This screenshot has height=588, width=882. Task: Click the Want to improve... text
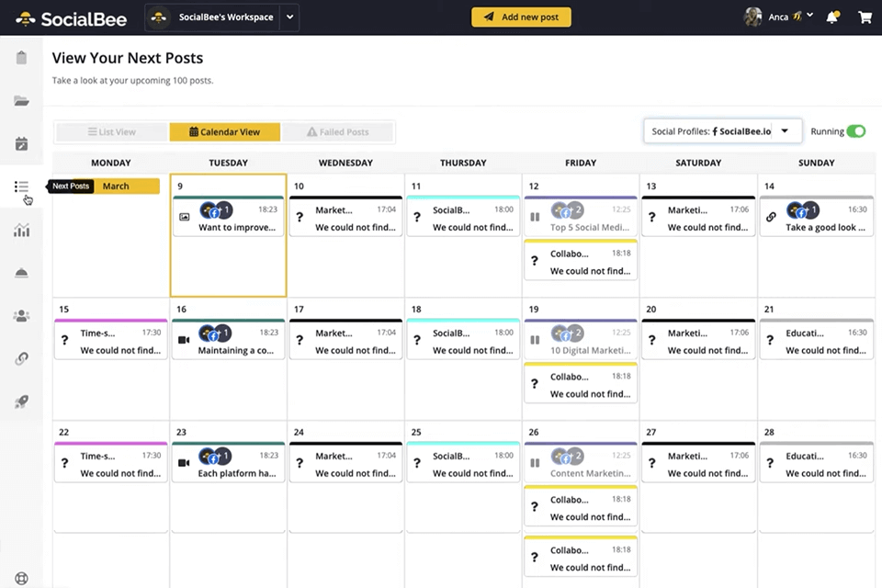[x=237, y=227]
